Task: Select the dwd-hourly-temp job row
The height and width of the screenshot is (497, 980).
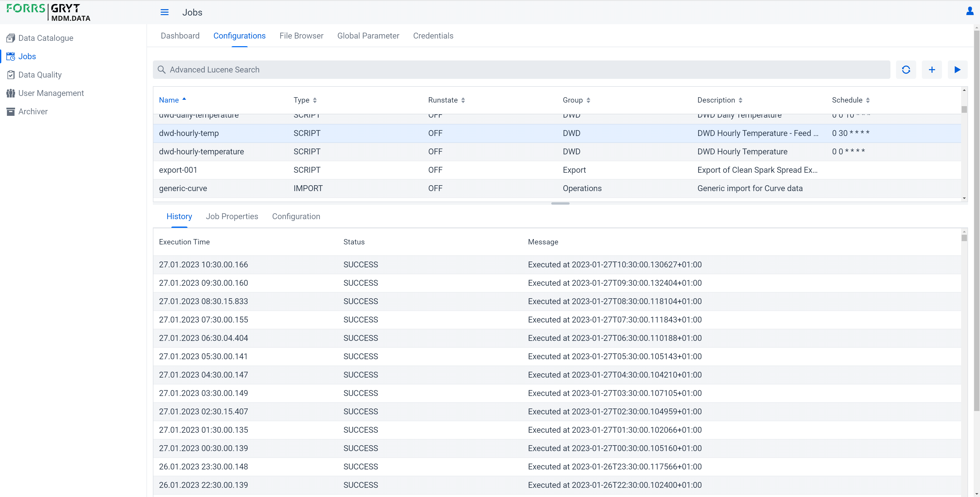Action: 557,133
